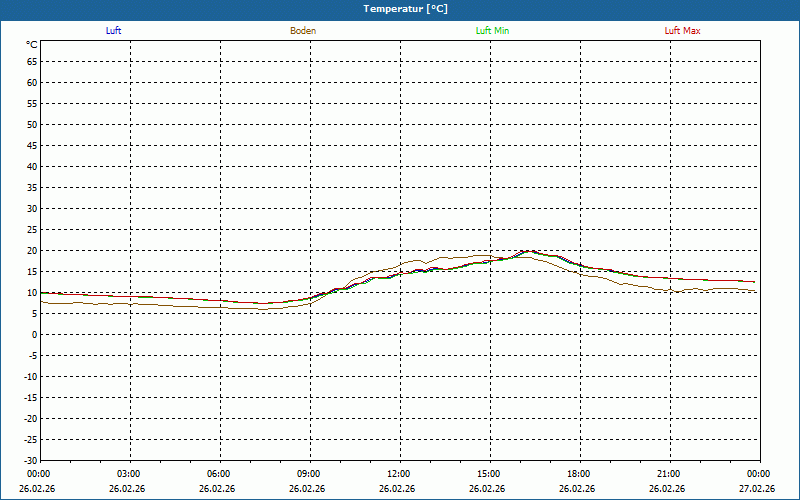Click the 30 y-axis value

(x=32, y=209)
